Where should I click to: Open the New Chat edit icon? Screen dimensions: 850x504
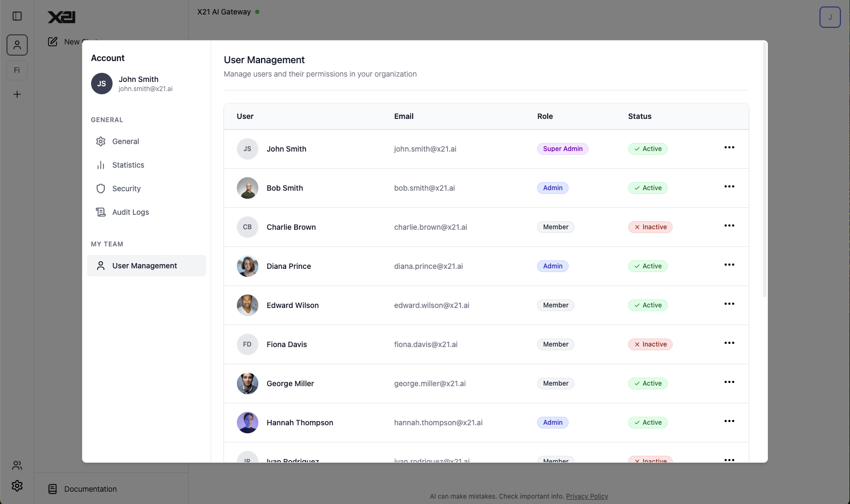tap(53, 42)
